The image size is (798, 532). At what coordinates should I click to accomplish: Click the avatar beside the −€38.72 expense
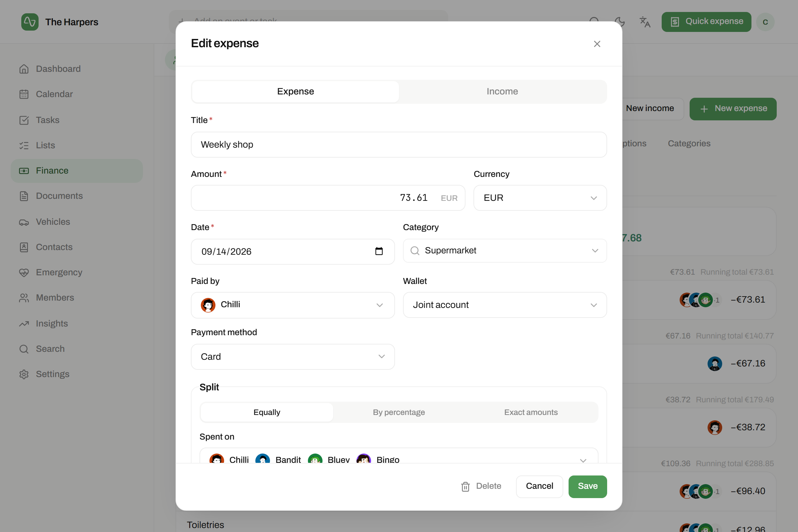point(715,428)
